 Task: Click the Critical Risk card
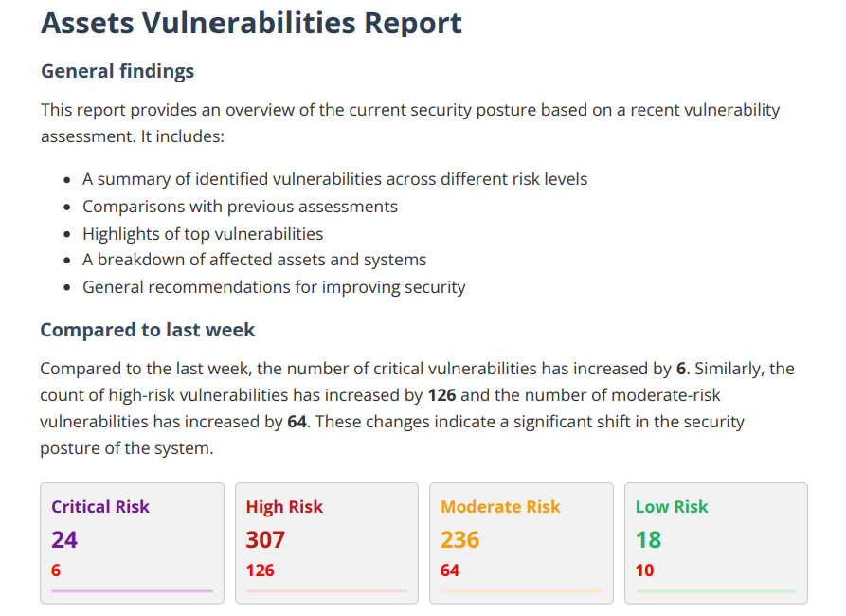click(x=133, y=543)
